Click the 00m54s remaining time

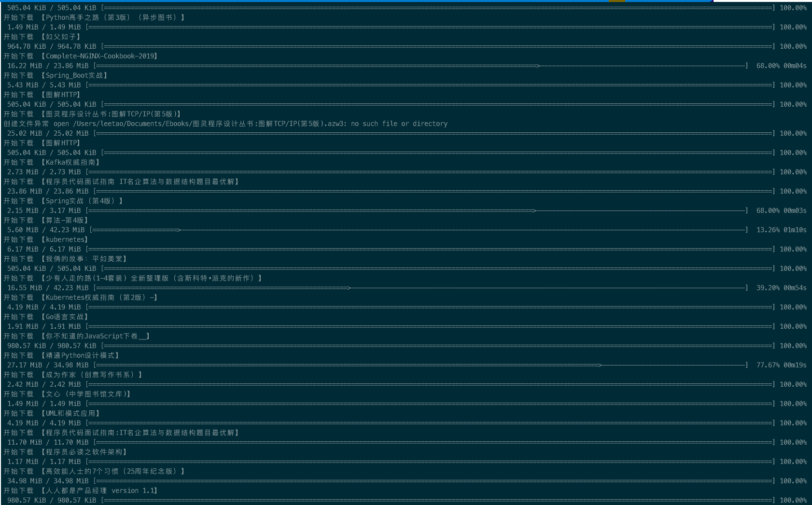coord(795,288)
